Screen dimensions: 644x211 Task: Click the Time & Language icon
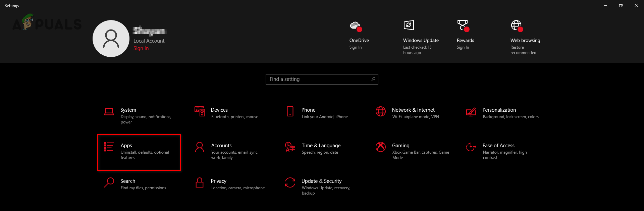[290, 147]
